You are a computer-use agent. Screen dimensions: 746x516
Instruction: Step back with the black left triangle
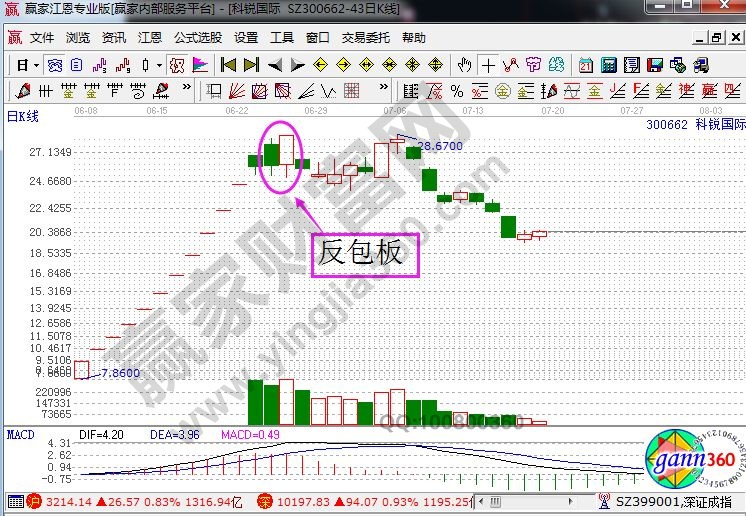tap(275, 65)
